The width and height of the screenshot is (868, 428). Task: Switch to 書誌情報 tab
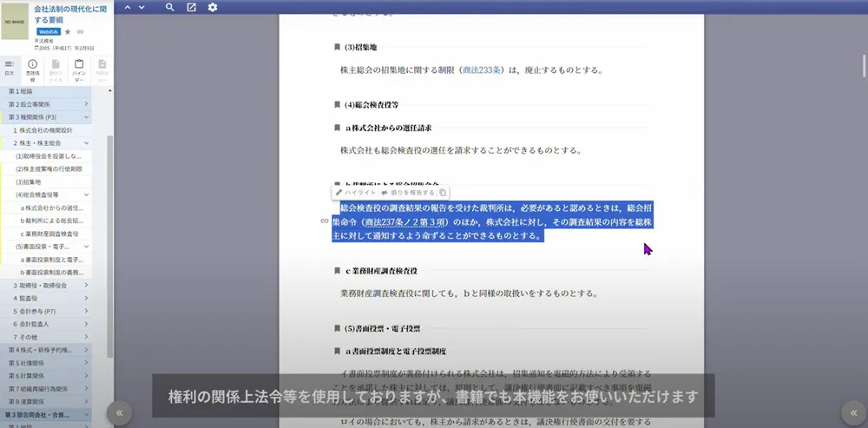[32, 69]
